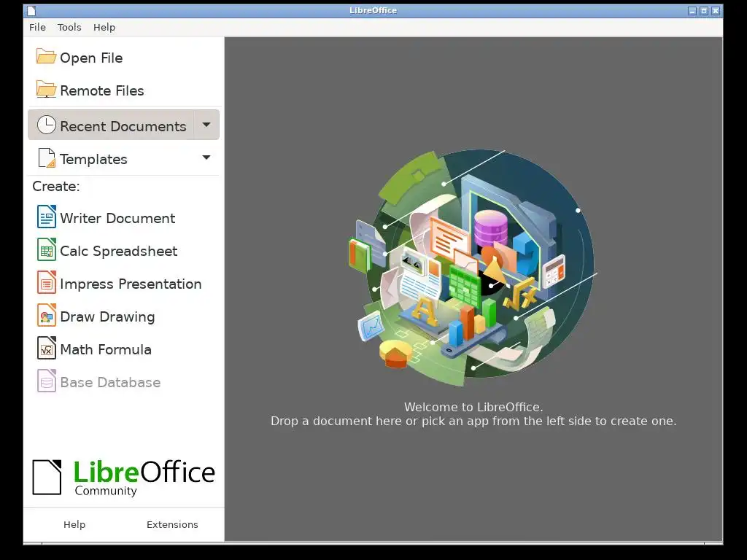Click the Calc Spreadsheet icon
The image size is (747, 560).
coord(46,249)
